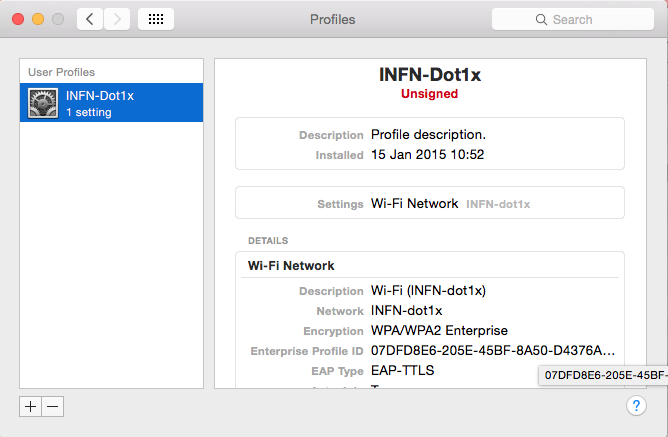
Task: Click the red Unsigned status label
Action: click(x=429, y=94)
